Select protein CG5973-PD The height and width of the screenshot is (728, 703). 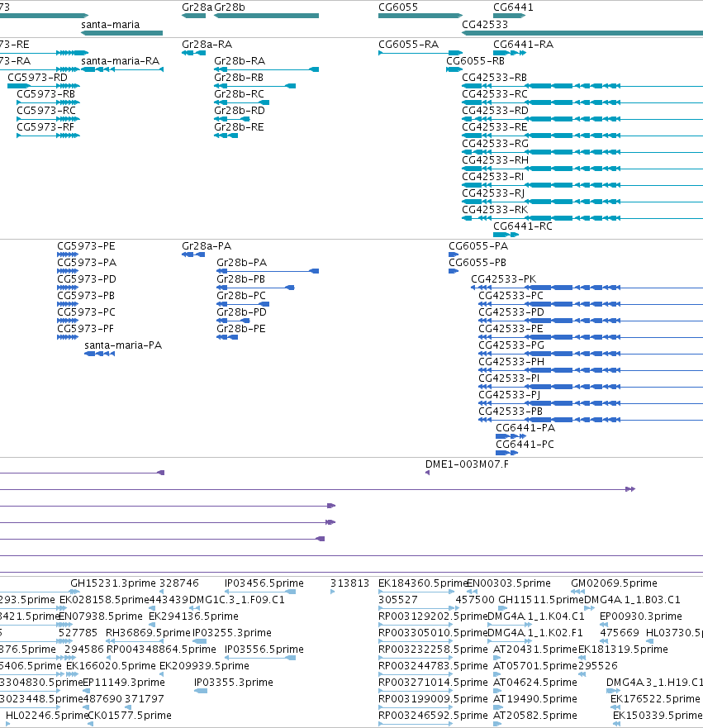pyautogui.click(x=68, y=288)
